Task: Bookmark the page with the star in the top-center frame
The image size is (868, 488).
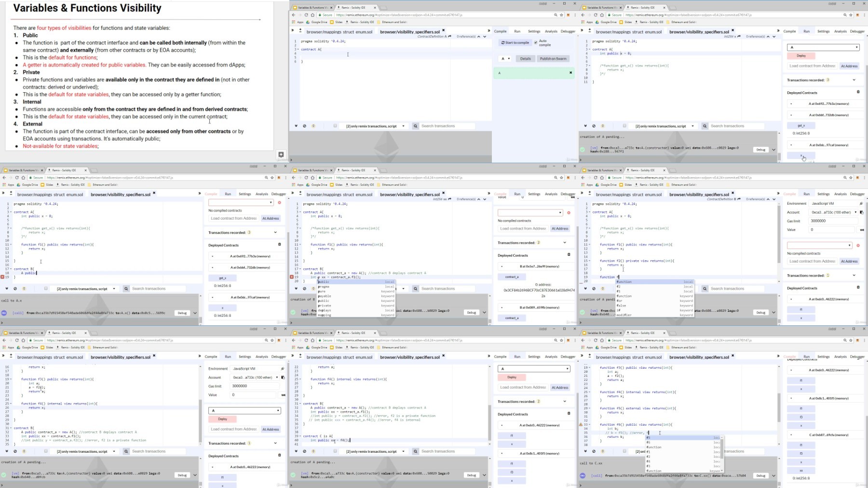Action: click(561, 15)
